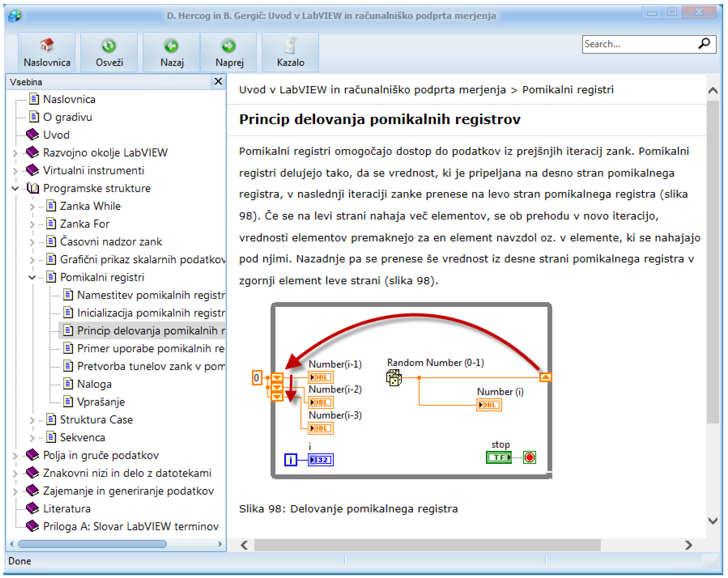This screenshot has height=578, width=728.
Task: Click the content horizontal scrollbar thumb
Action: click(x=428, y=545)
